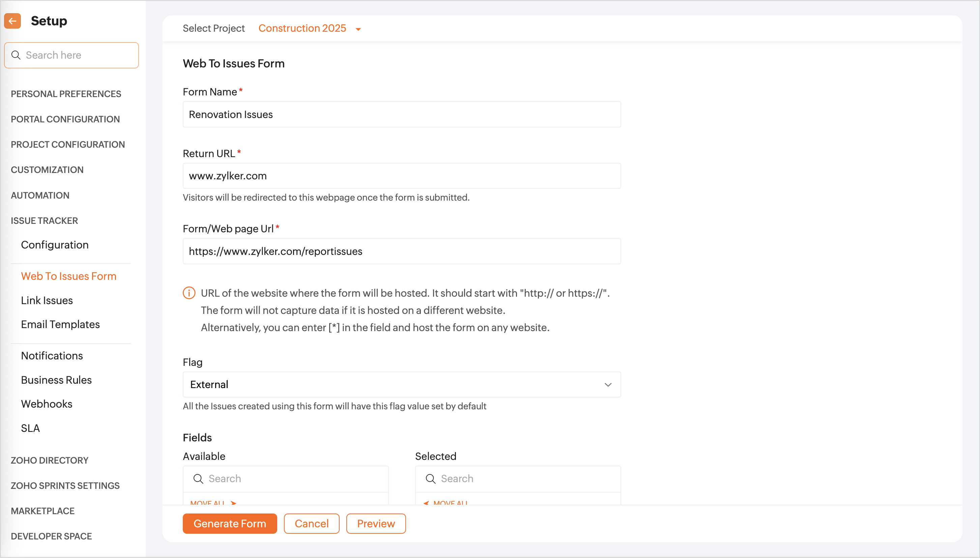Expand the Automation section

click(40, 196)
